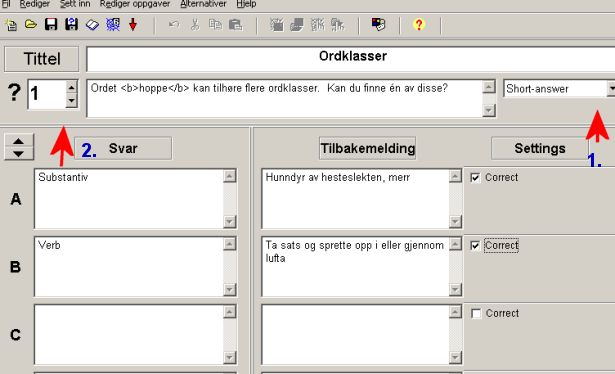The height and width of the screenshot is (374, 615).
Task: Open the Sett inn menu
Action: click(x=75, y=4)
